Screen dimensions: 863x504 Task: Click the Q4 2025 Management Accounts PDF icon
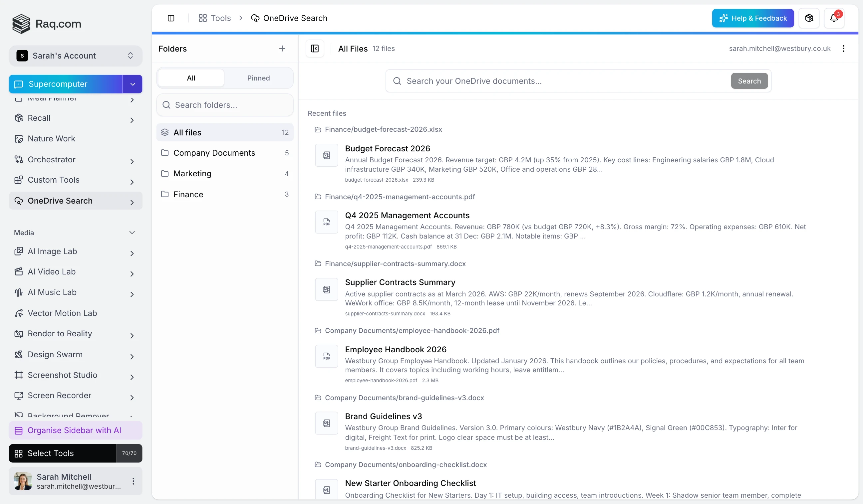tap(326, 222)
